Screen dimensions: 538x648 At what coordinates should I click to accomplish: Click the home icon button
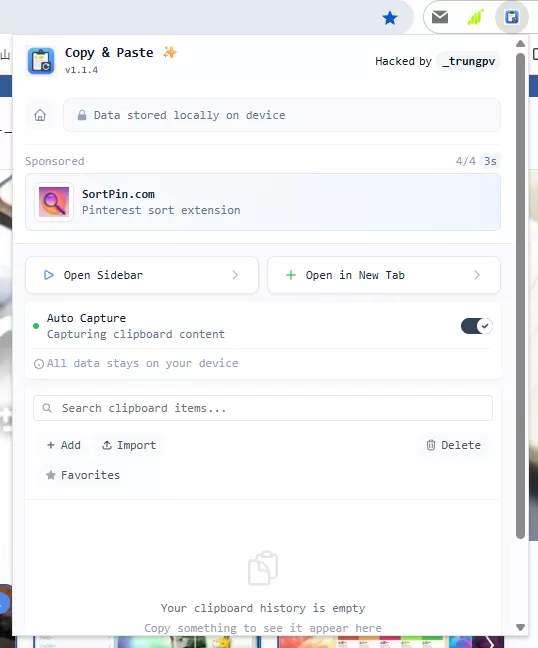tap(40, 115)
